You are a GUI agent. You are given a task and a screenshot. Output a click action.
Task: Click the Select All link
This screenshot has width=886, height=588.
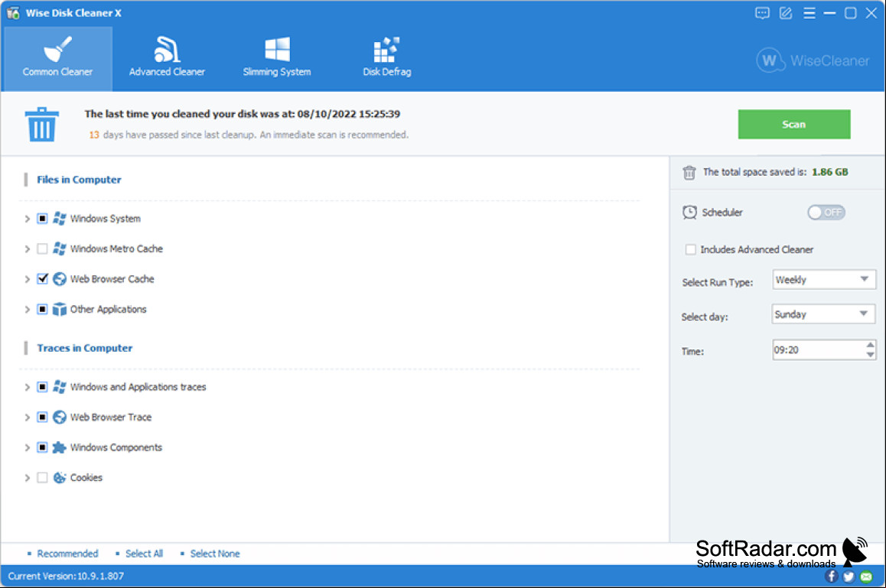144,554
